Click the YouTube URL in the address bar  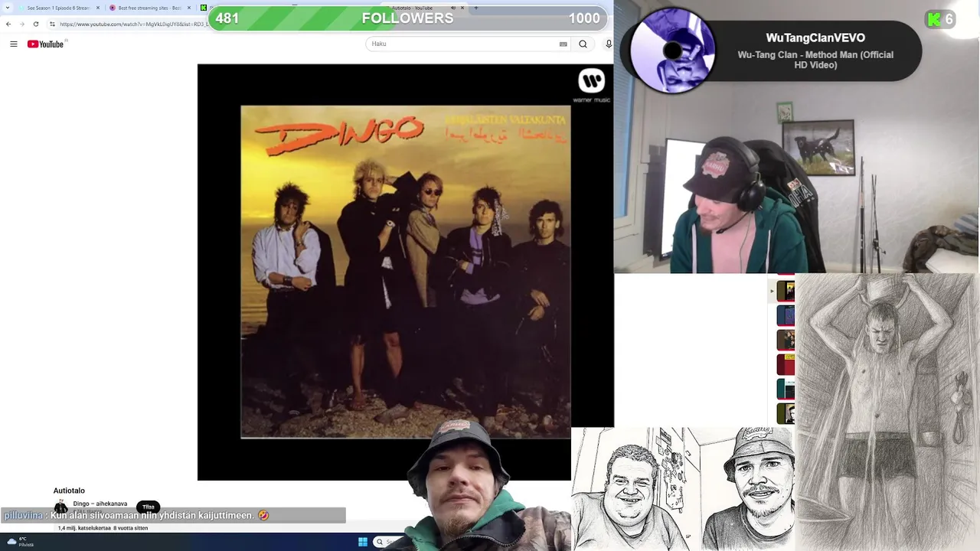click(x=134, y=24)
